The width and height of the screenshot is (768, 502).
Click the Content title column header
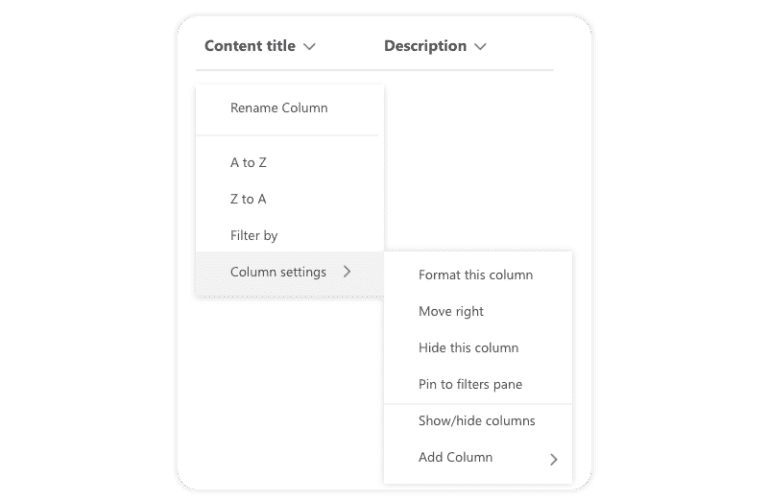coord(250,46)
